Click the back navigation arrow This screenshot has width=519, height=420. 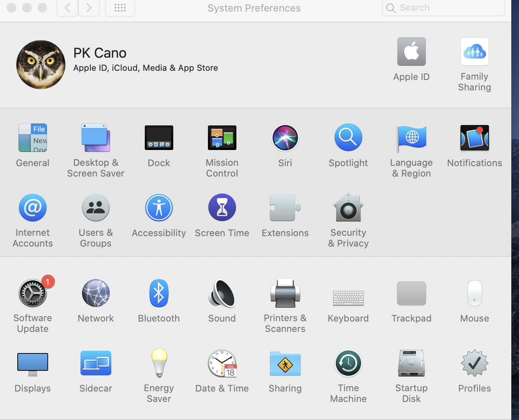[67, 8]
